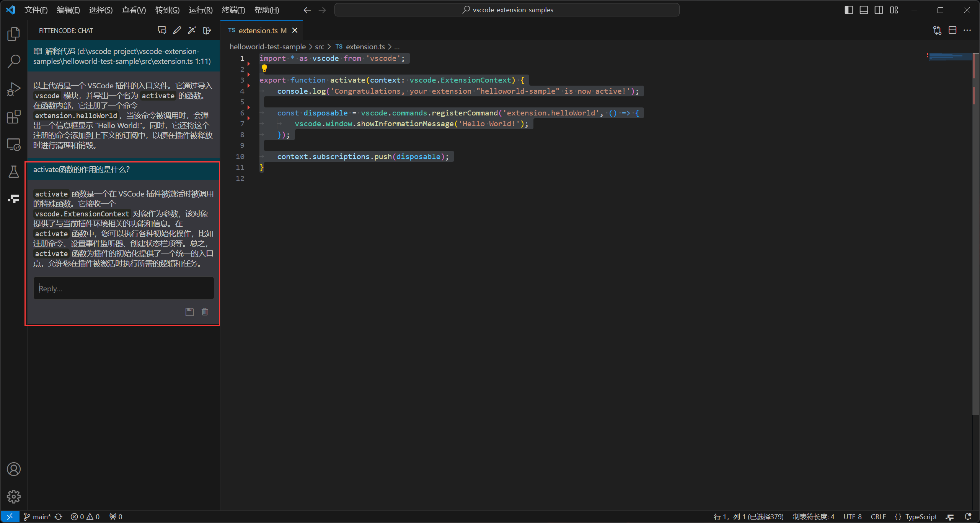Click the sync changes icon in status bar
Image resolution: width=980 pixels, height=523 pixels.
click(59, 517)
